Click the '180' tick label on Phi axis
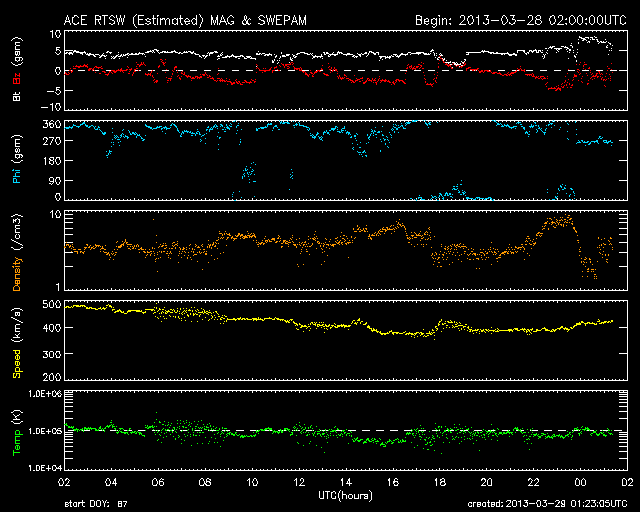This screenshot has width=640, height=512. pos(52,161)
